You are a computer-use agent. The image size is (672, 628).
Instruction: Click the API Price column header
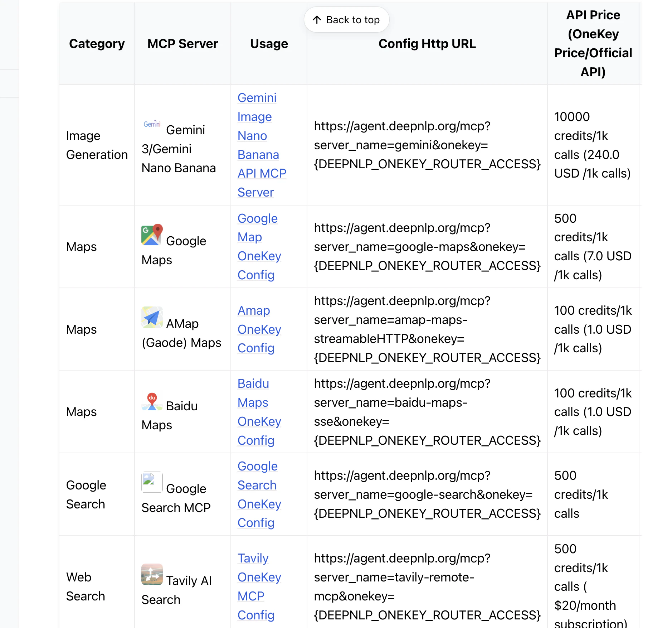tap(593, 44)
